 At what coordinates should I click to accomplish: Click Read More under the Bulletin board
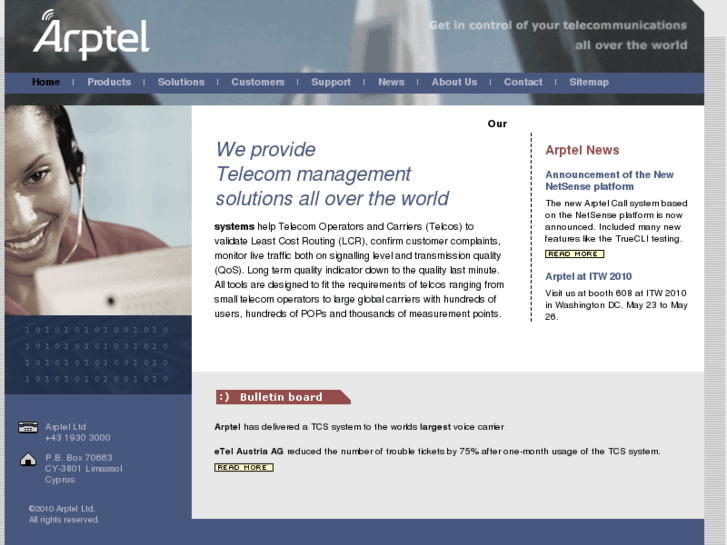coord(244,467)
